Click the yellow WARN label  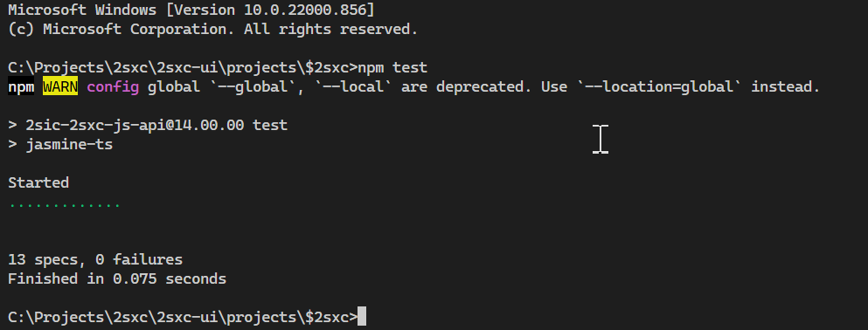(60, 86)
